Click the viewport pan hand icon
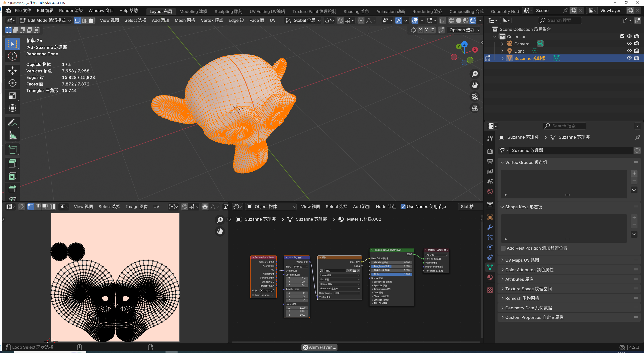Viewport: 644px width, 353px height. tap(475, 85)
